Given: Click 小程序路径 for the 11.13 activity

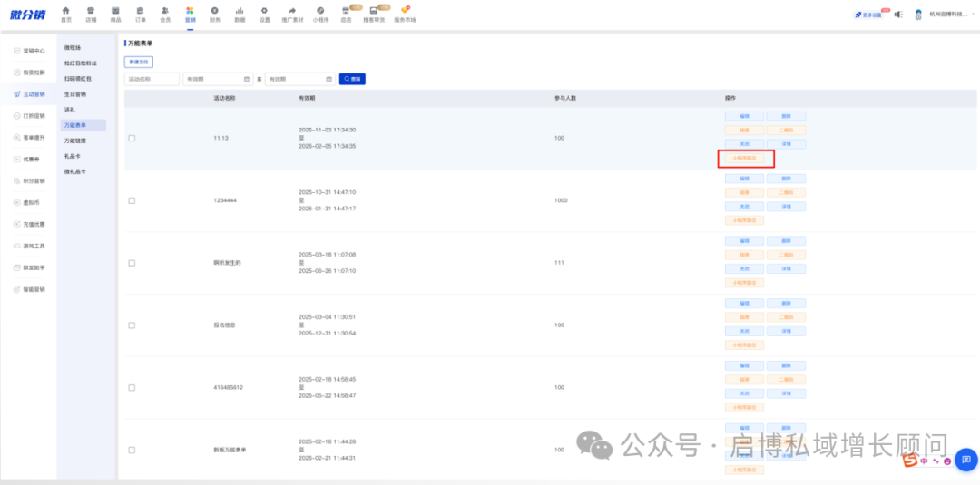Looking at the screenshot, I should click(744, 158).
